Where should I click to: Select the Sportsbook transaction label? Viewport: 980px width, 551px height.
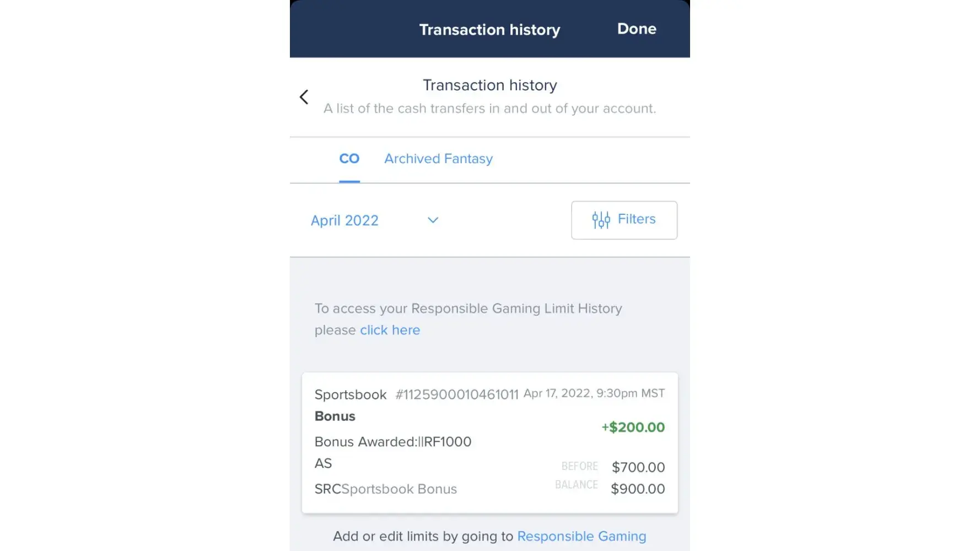click(351, 395)
